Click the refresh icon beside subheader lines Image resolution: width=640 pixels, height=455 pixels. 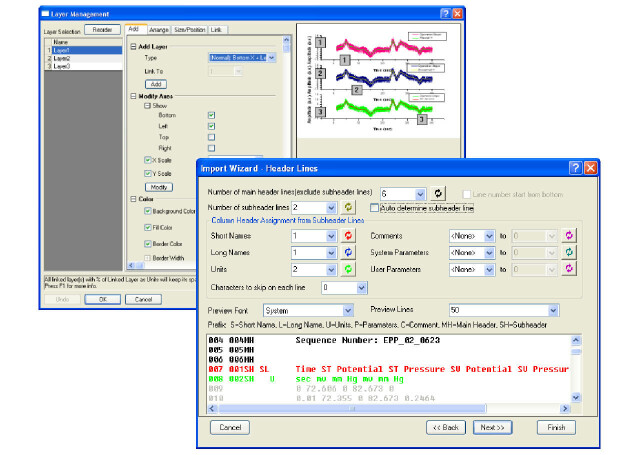point(349,207)
